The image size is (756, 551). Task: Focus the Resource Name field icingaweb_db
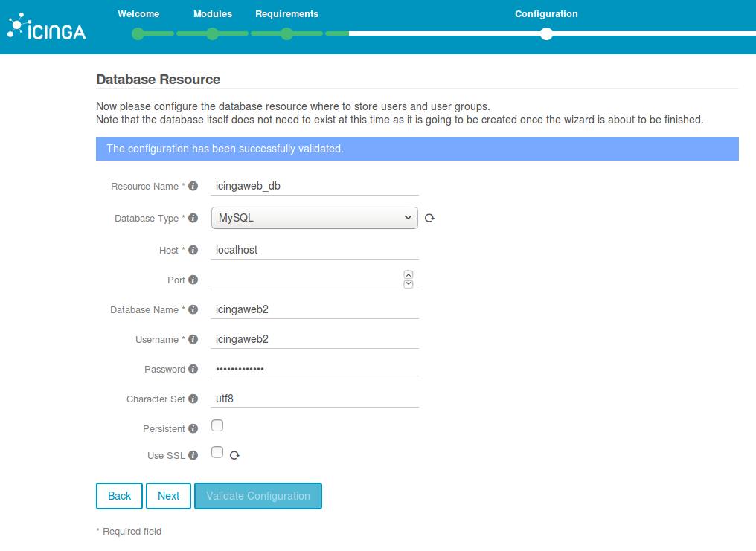click(x=314, y=186)
